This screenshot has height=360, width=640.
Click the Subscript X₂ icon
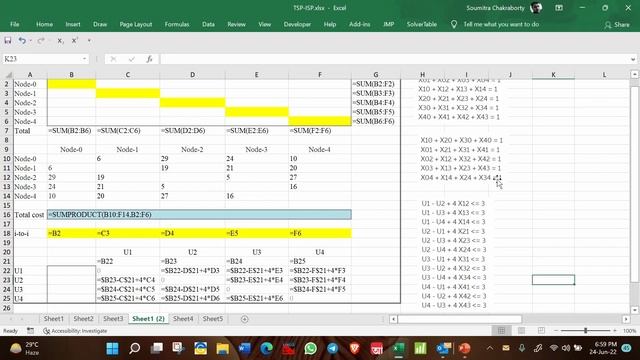60,41
